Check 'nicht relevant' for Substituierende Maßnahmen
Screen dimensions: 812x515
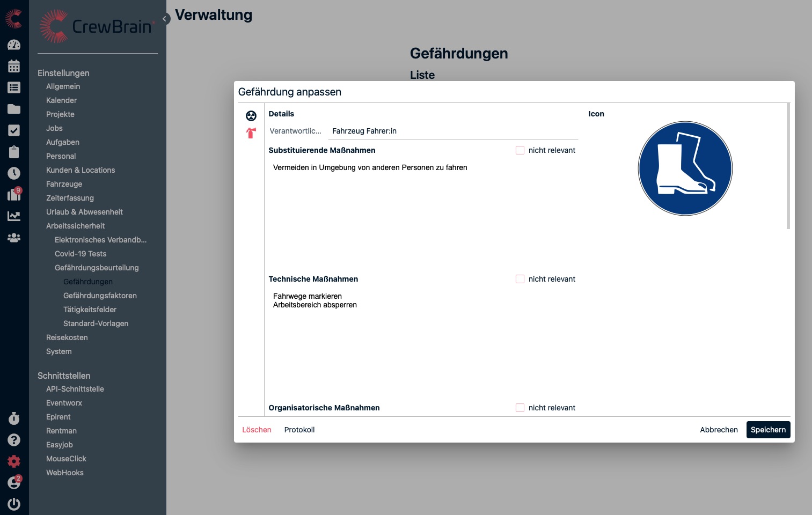[x=520, y=150]
